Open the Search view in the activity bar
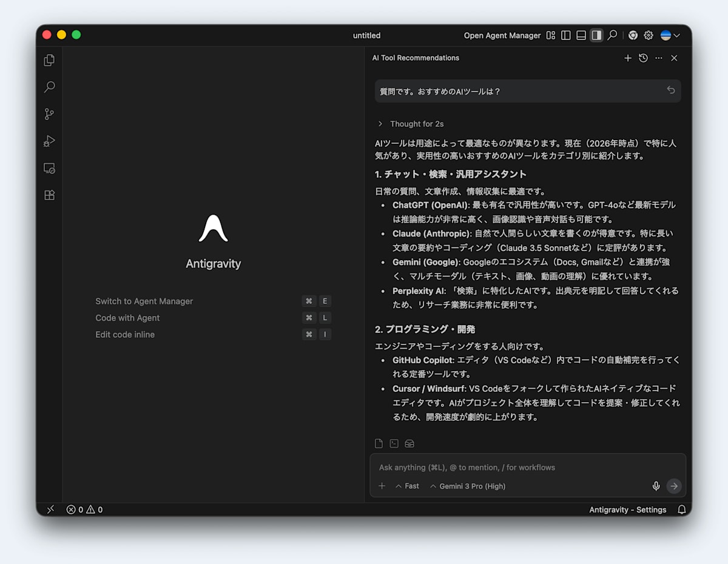The height and width of the screenshot is (564, 728). click(50, 87)
